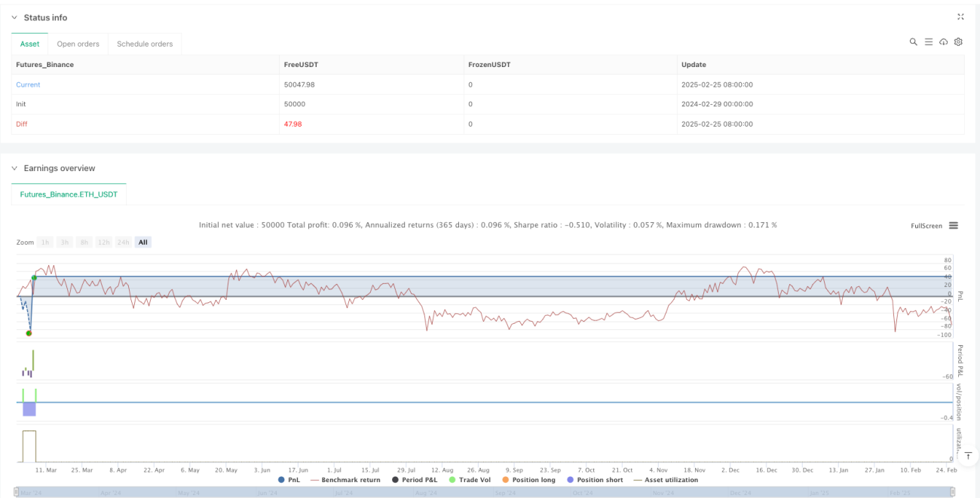The height and width of the screenshot is (498, 980).
Task: Open the gear settings icon in Status info
Action: click(x=958, y=42)
